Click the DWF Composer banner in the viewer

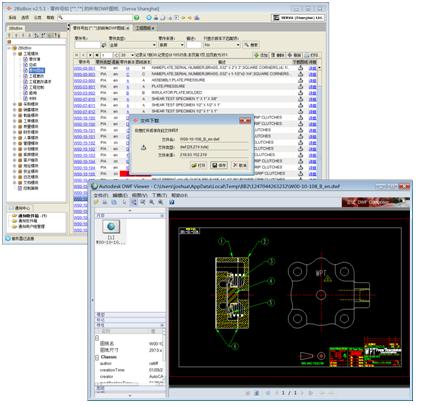[375, 202]
